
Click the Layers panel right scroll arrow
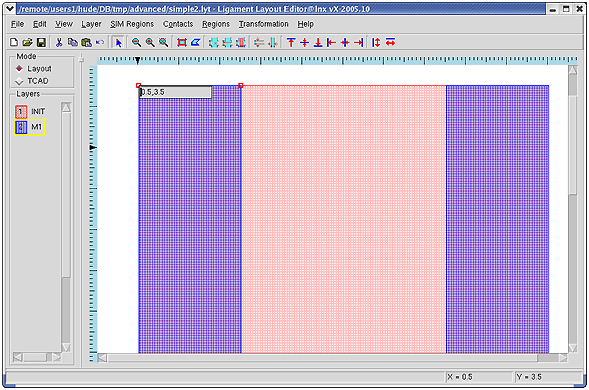[x=56, y=357]
